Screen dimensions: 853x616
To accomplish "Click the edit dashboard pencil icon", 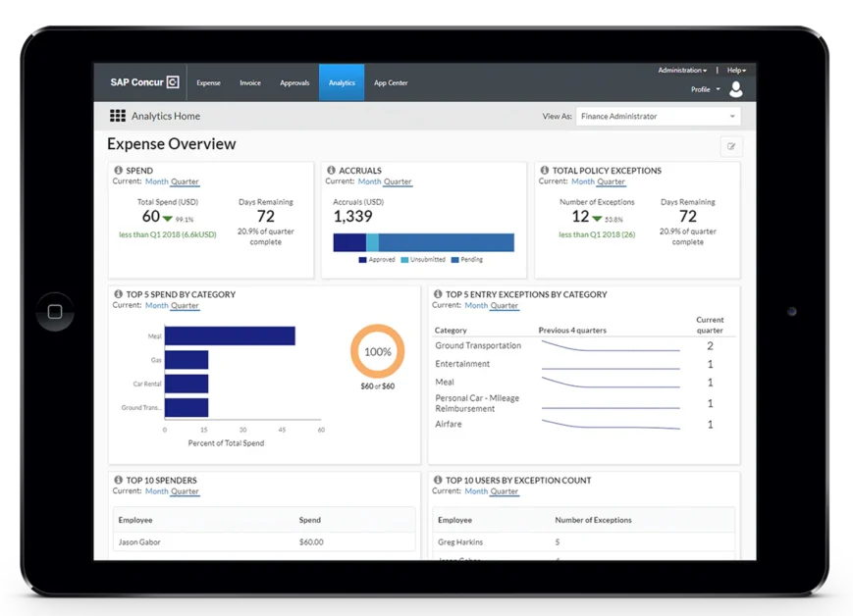I will pos(730,147).
